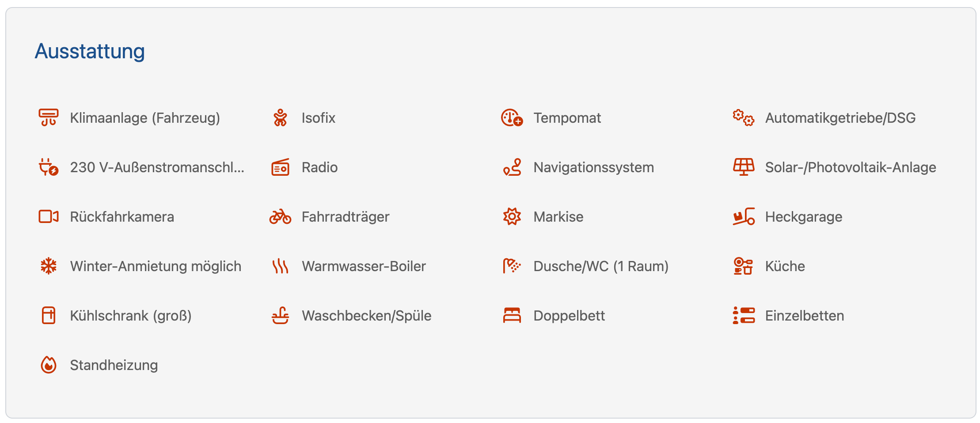980x423 pixels.
Task: Click the route icon for Navigationssystem
Action: [512, 167]
